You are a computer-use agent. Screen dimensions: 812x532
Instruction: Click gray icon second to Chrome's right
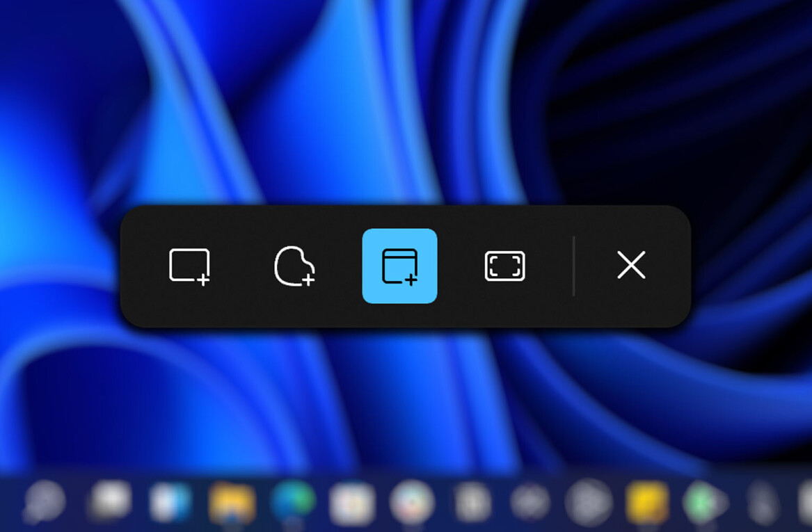530,501
